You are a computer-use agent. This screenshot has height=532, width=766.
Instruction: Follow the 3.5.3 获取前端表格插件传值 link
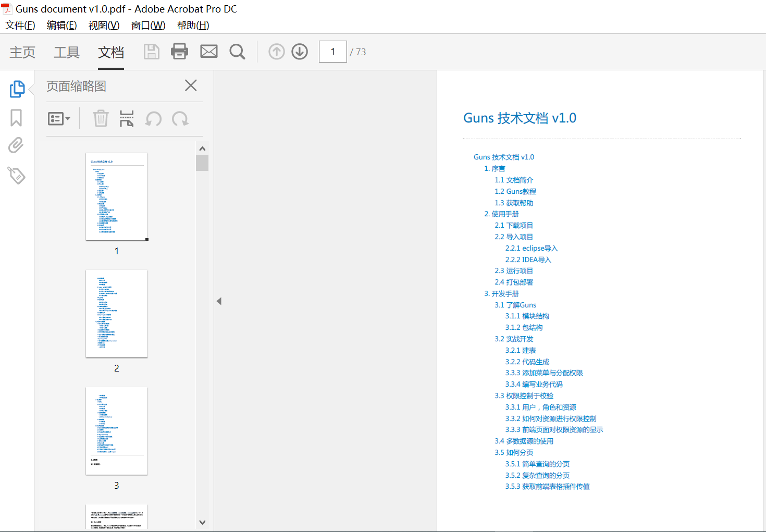(x=547, y=486)
